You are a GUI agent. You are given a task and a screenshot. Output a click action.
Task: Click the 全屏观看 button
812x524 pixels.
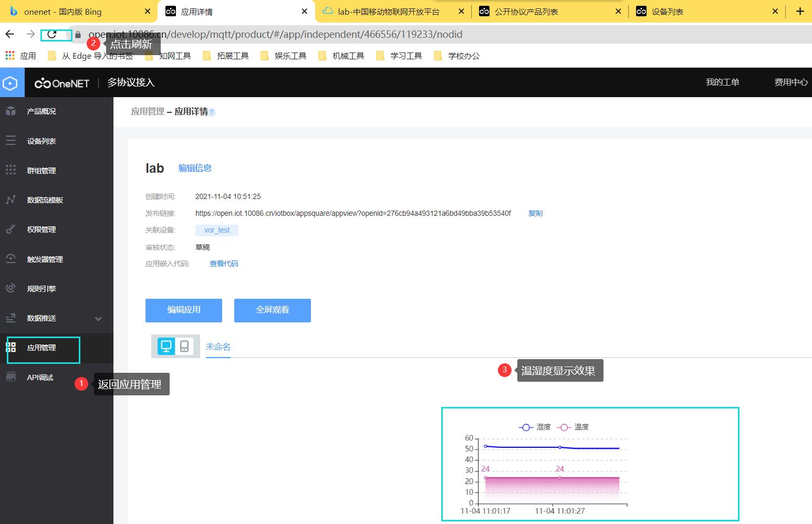(x=273, y=310)
